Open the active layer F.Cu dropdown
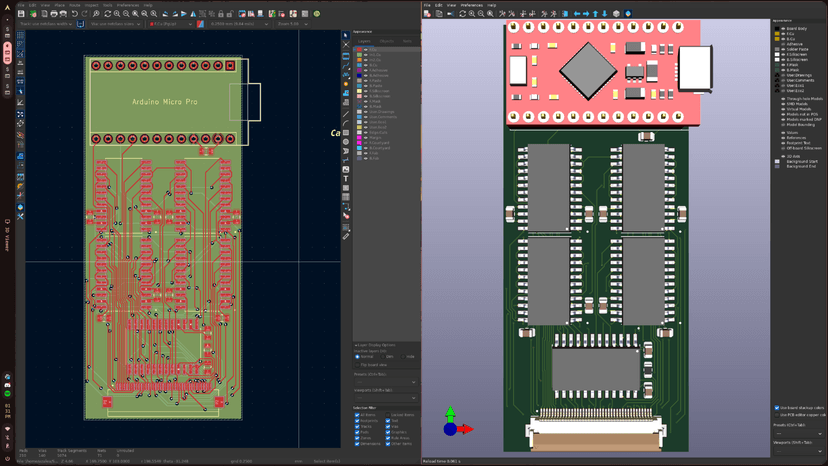This screenshot has width=828, height=466. 172,24
